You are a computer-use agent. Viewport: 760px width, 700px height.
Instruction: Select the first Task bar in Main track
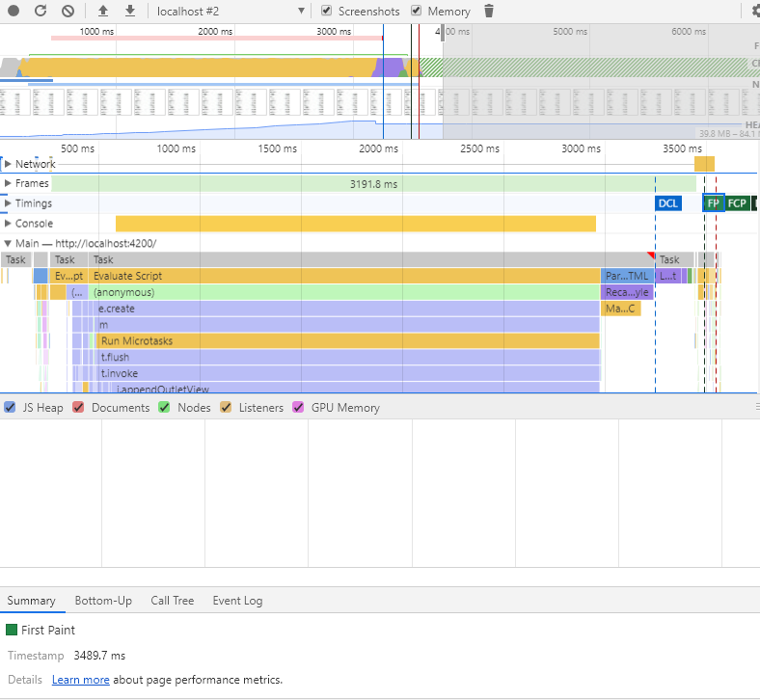point(16,259)
